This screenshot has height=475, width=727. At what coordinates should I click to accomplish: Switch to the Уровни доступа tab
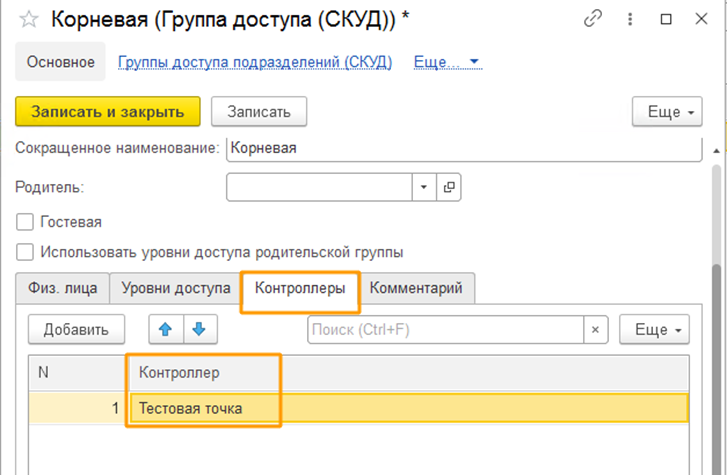175,288
